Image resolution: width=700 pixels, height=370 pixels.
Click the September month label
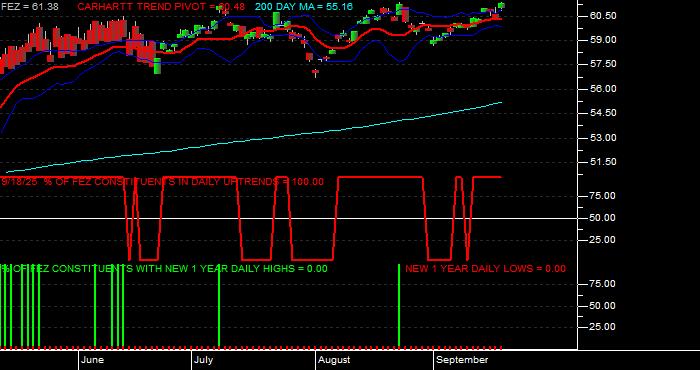pyautogui.click(x=462, y=360)
